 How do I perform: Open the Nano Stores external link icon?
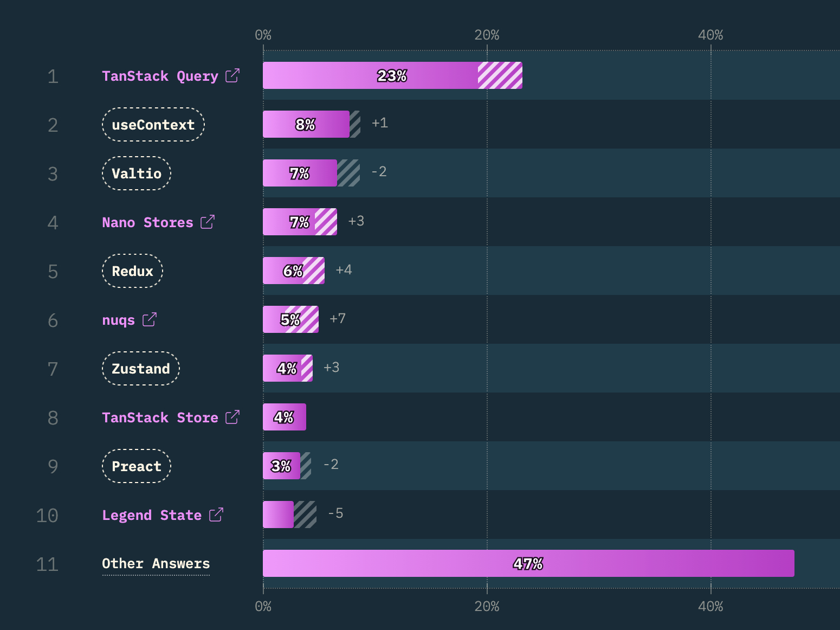coord(208,222)
